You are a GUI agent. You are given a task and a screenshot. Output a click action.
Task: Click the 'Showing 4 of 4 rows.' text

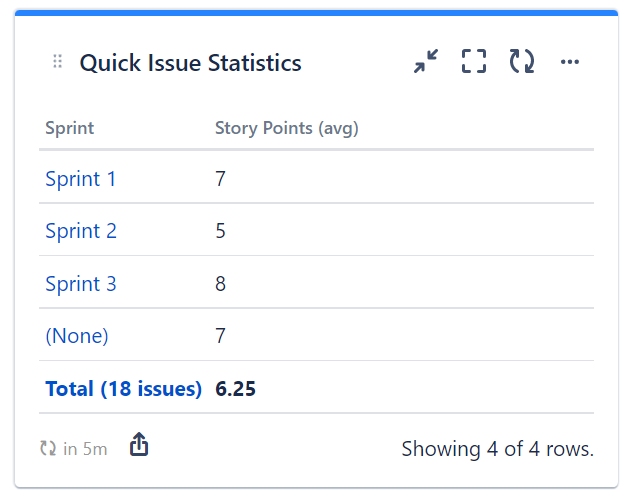click(498, 449)
